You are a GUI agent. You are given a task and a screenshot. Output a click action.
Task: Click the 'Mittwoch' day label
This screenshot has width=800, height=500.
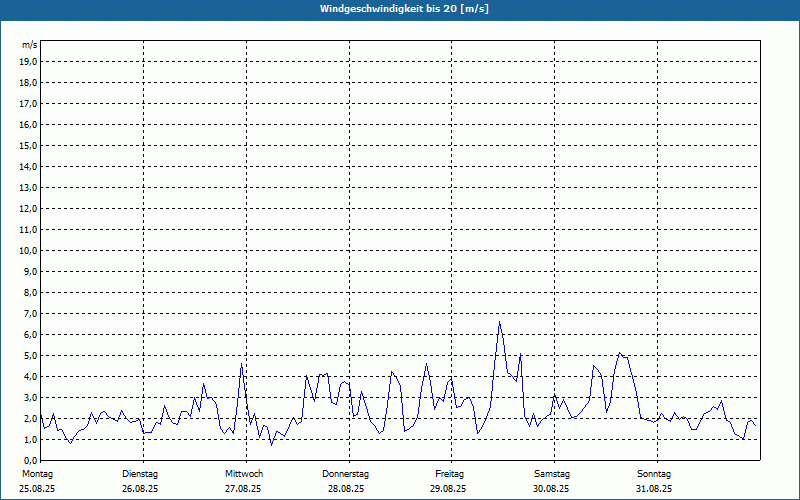[x=243, y=473]
